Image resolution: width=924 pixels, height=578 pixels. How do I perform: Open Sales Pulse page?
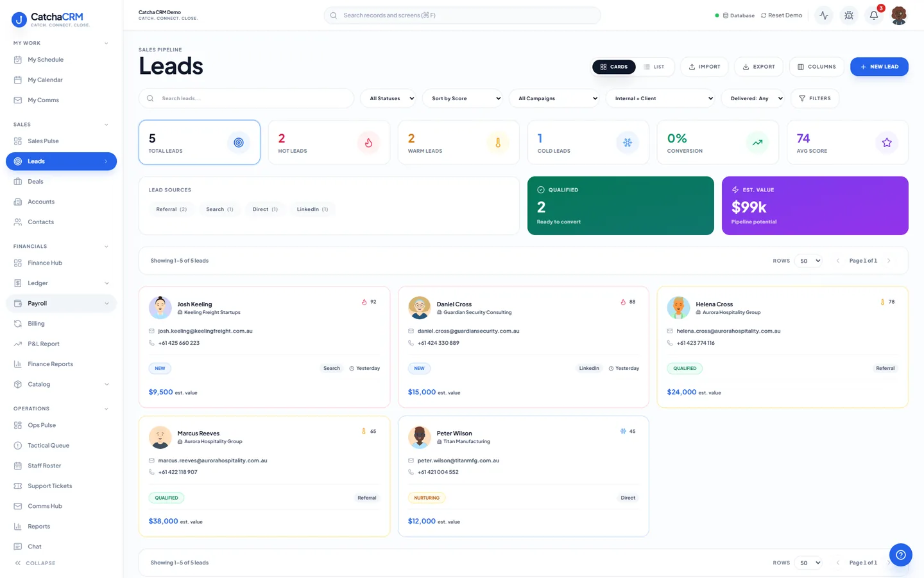coord(61,141)
